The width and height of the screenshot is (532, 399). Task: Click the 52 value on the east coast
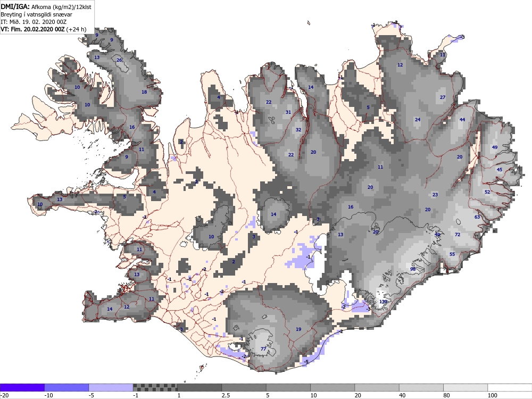[x=487, y=192]
